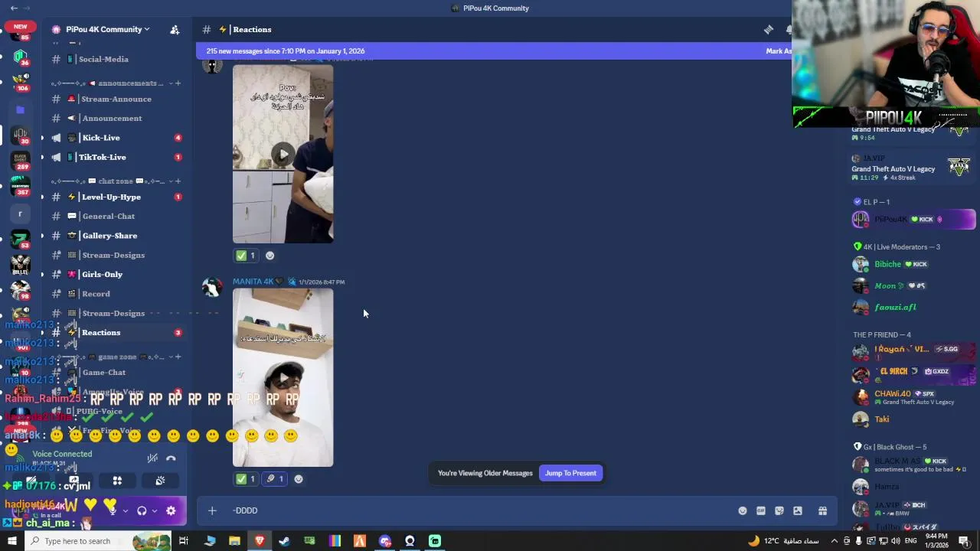Add channel to game zone category
The height and width of the screenshot is (551, 980).
178,357
